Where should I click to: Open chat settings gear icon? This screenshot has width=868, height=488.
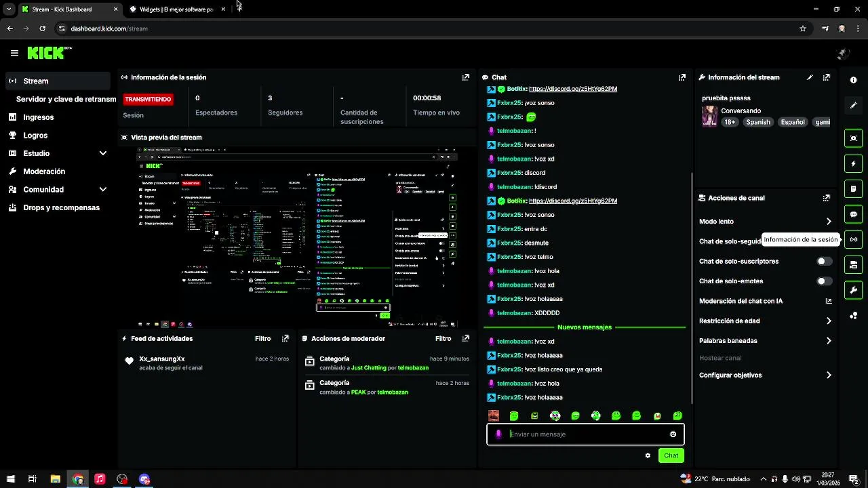[x=648, y=455]
